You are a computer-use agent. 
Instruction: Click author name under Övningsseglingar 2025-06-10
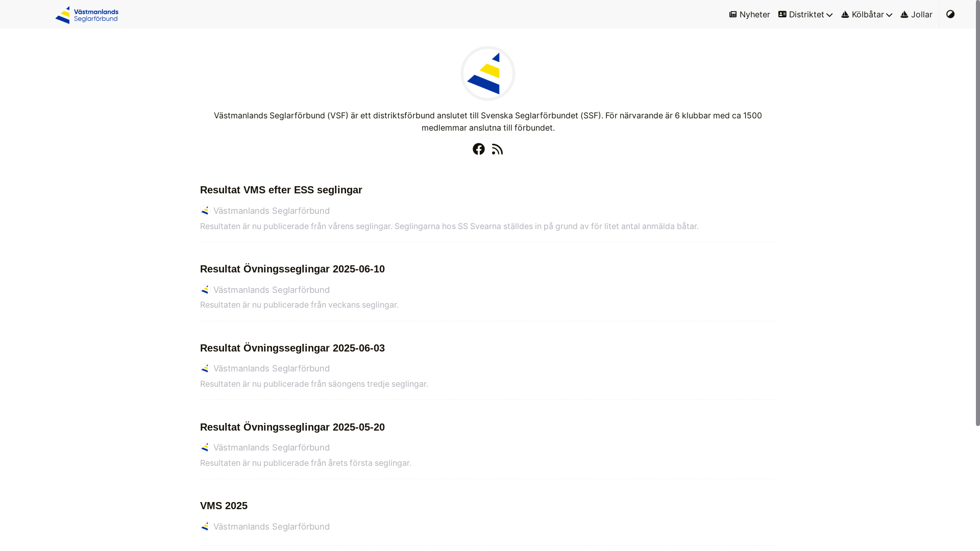(x=272, y=290)
